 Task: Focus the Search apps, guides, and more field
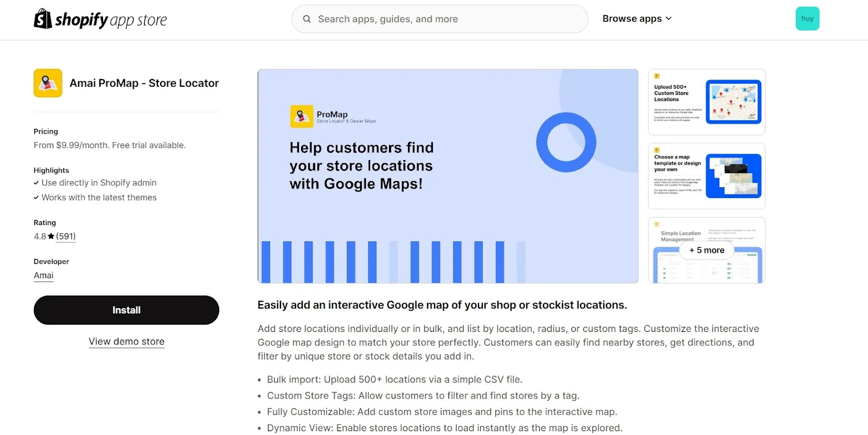[x=440, y=19]
